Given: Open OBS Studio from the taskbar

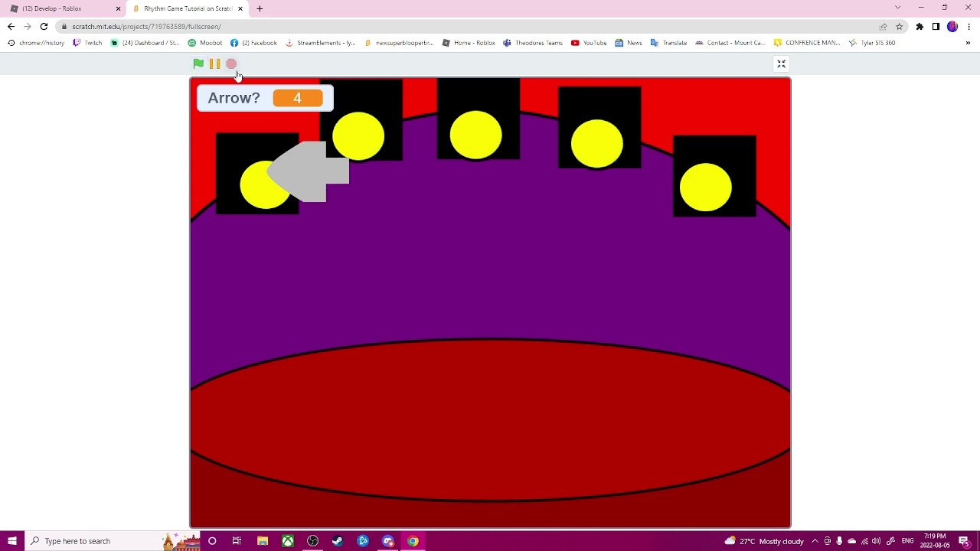Looking at the screenshot, I should click(312, 541).
